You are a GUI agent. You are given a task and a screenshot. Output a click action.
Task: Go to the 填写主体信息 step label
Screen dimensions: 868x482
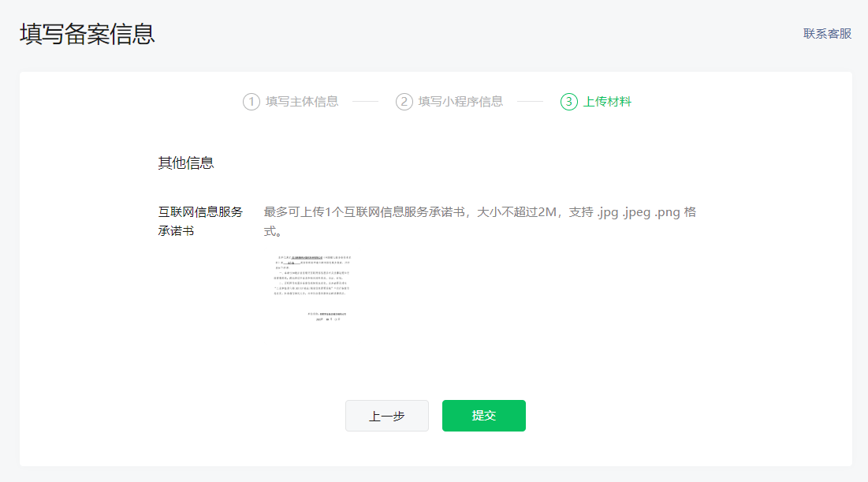302,102
